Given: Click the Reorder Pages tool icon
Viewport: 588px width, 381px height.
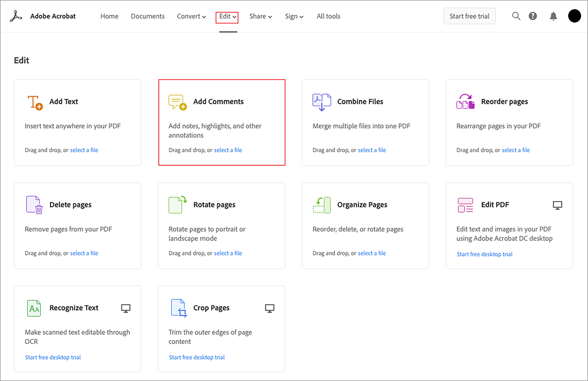Looking at the screenshot, I should (x=465, y=102).
